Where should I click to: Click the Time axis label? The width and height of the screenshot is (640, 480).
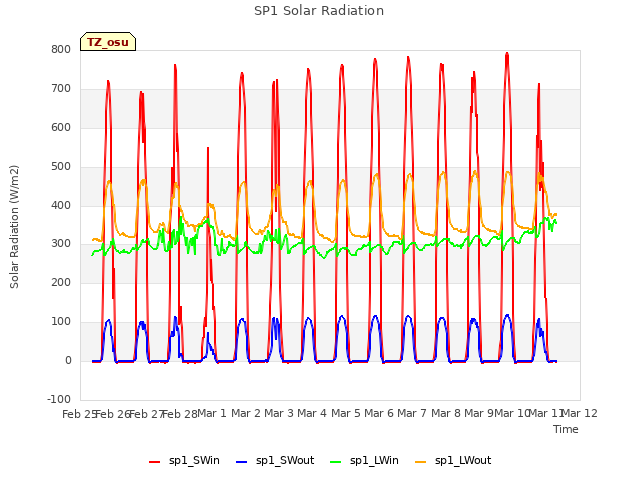click(566, 429)
